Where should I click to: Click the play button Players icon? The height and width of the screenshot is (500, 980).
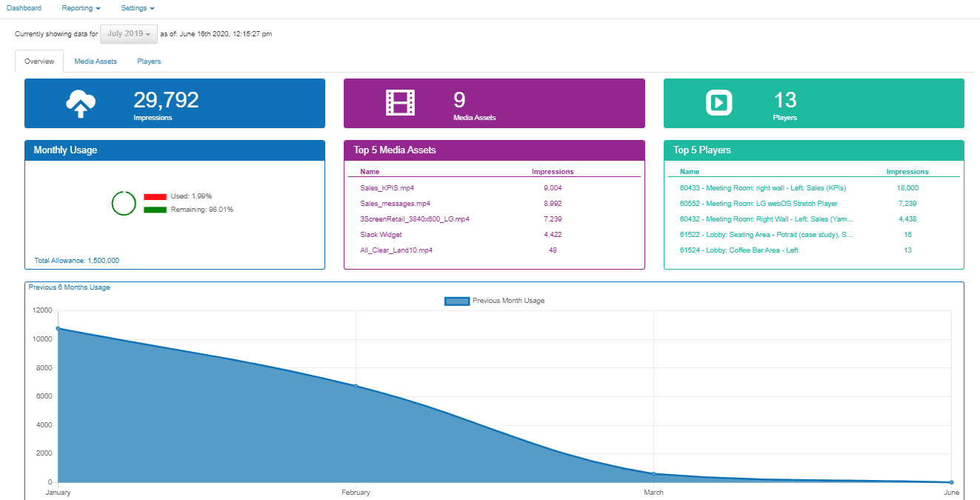(x=719, y=102)
